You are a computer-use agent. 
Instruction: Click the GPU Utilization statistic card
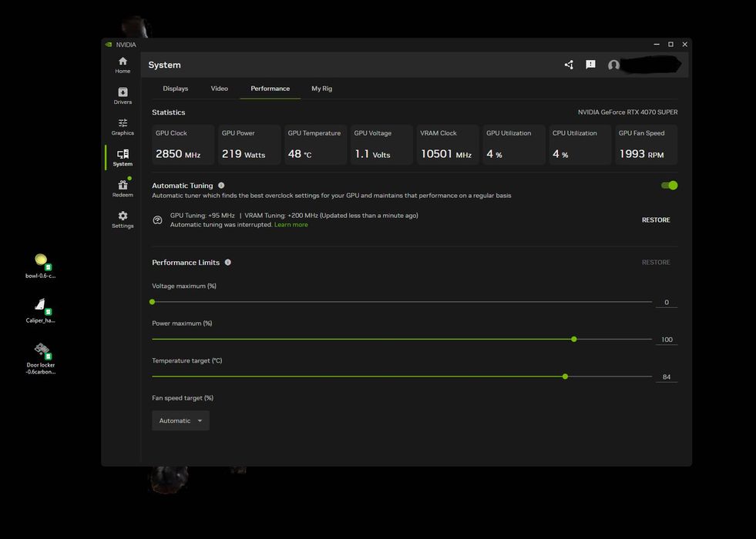[514, 145]
